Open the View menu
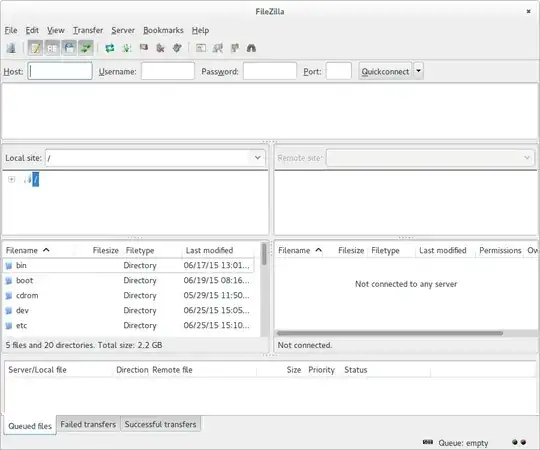Viewport: 540px width, 450px height. click(55, 30)
